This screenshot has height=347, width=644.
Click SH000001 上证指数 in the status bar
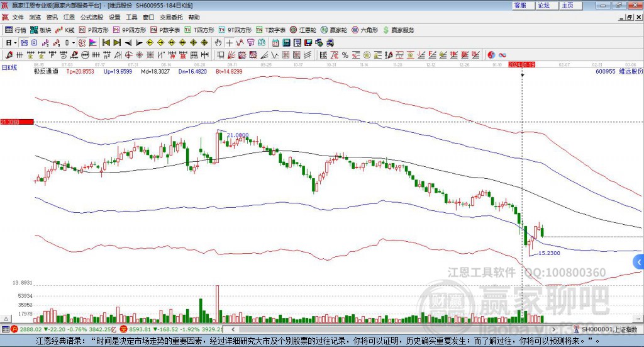tap(609, 329)
